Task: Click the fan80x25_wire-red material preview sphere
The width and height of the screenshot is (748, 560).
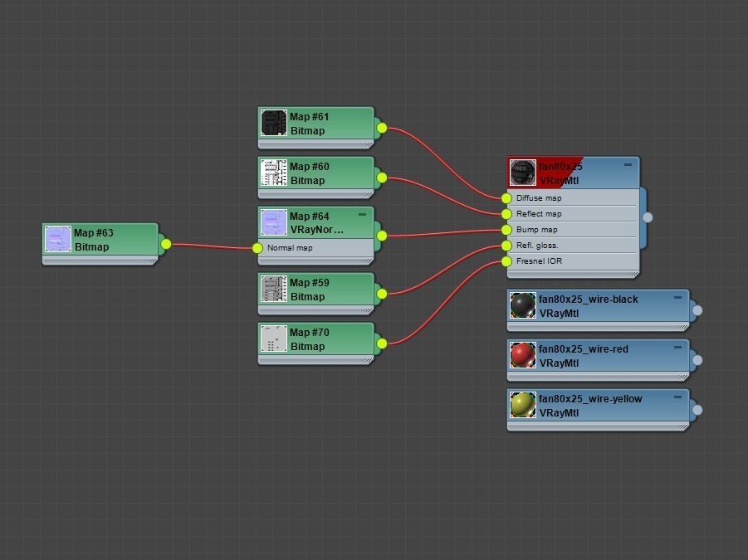Action: (523, 355)
